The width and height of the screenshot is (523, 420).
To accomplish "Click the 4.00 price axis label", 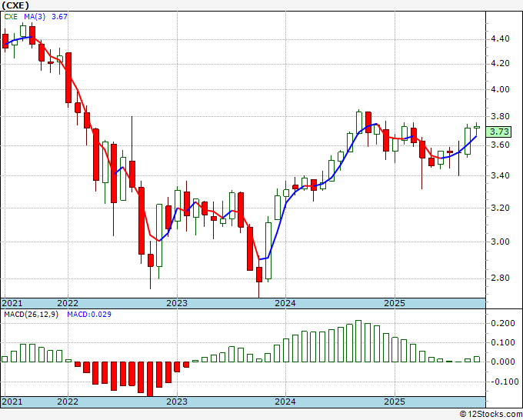I will click(500, 89).
